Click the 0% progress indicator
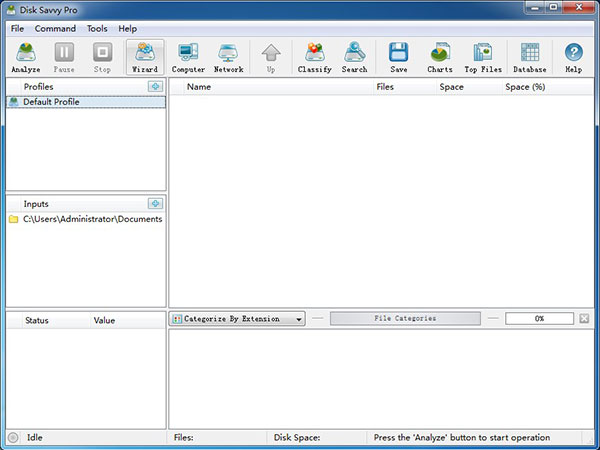 539,319
